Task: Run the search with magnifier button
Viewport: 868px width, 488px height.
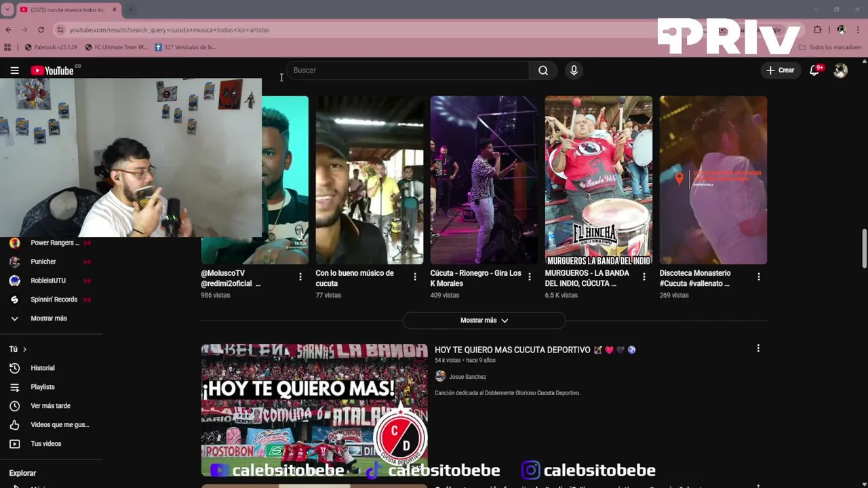Action: (543, 70)
